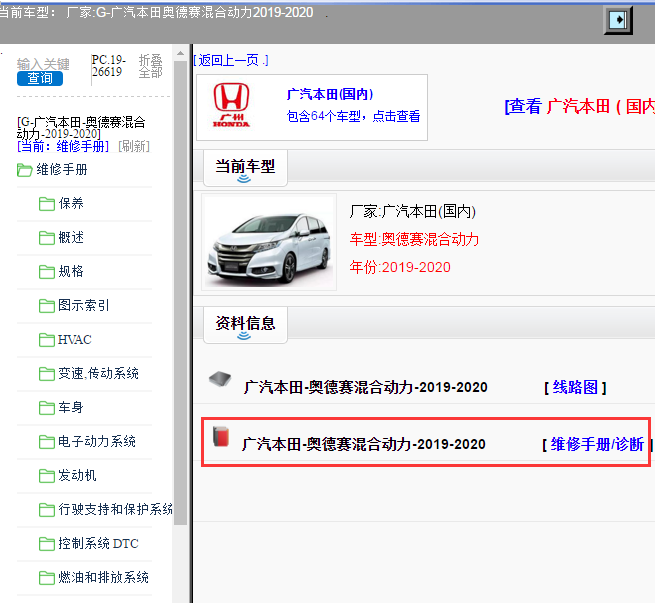
Task: Click the 查看 广汽本田(国内 link
Action: pos(579,106)
